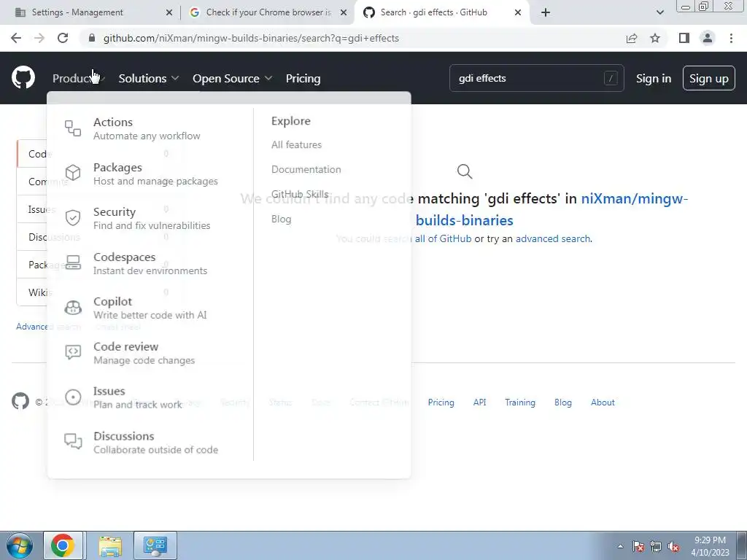Click the Issues circle icon

click(x=73, y=397)
